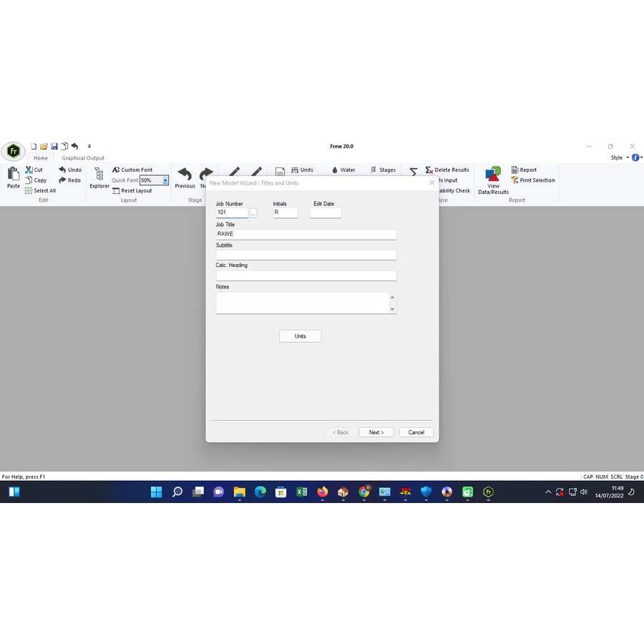
Task: Click the blue info help icon
Action: pyautogui.click(x=635, y=157)
